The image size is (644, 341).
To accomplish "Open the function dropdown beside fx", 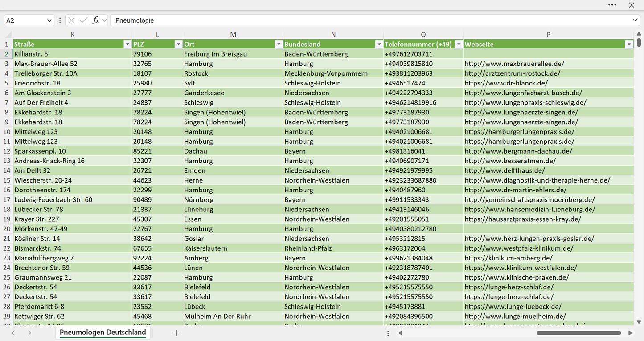I will (104, 20).
